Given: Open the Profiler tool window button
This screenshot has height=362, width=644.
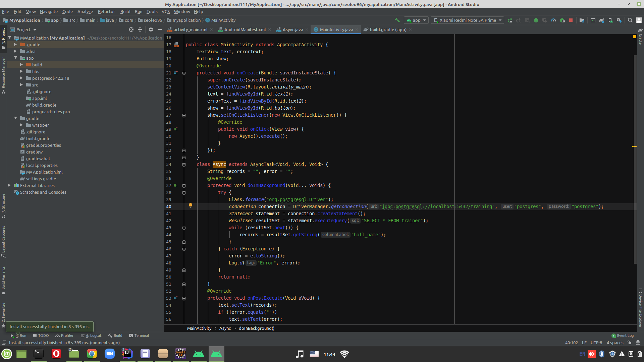Looking at the screenshot, I should (x=64, y=336).
